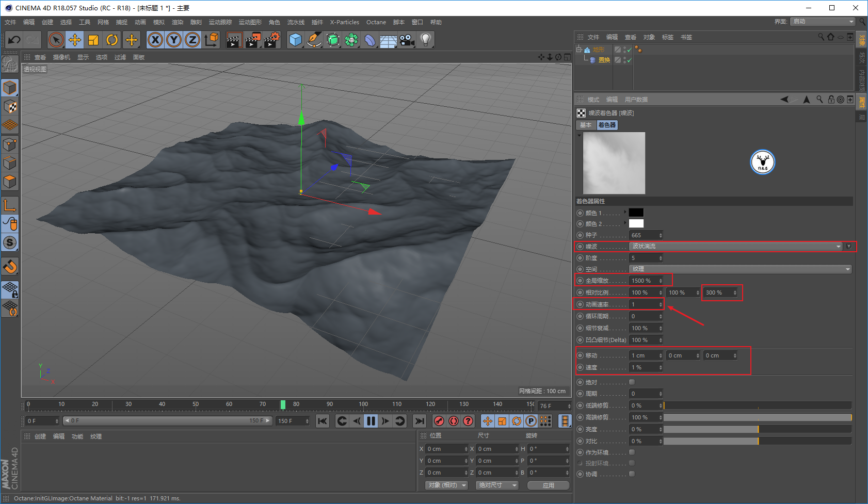This screenshot has height=504, width=868.
Task: Switch to Polygons mode
Action: [10, 182]
